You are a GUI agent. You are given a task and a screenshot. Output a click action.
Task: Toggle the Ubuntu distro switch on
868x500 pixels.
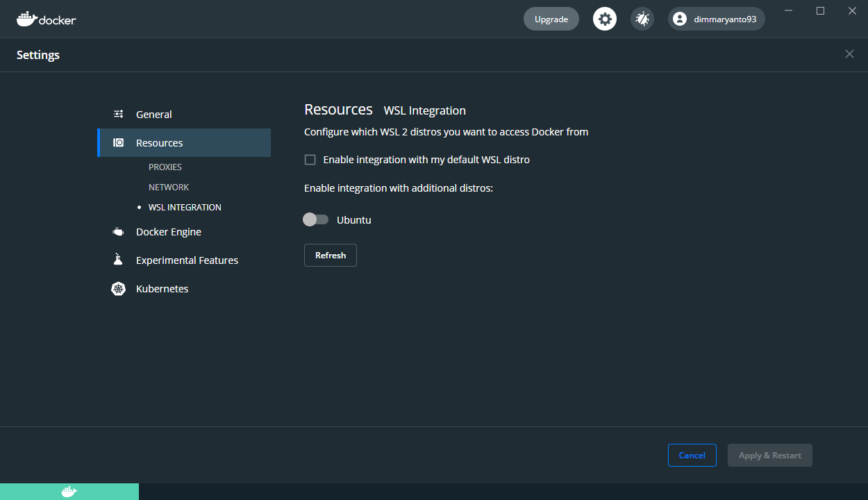pos(315,219)
